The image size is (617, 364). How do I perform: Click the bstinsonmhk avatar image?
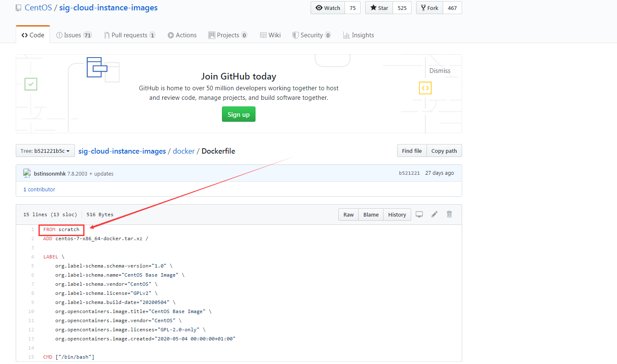click(27, 174)
